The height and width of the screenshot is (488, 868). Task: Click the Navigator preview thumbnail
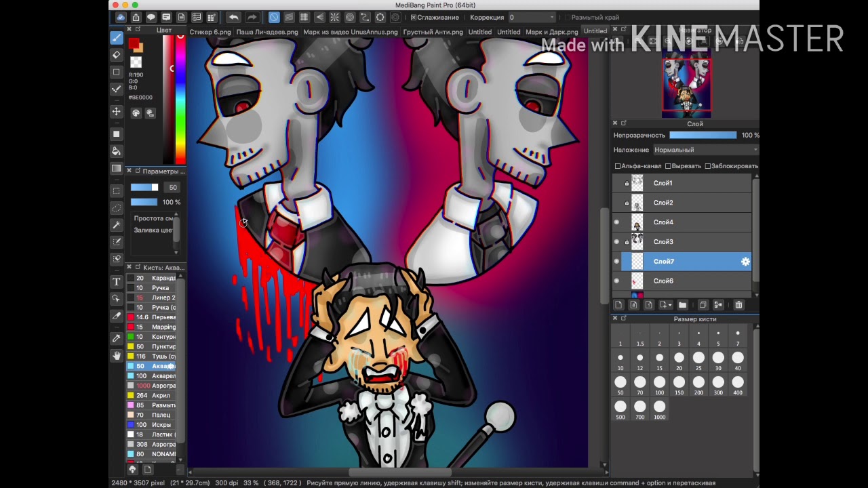pyautogui.click(x=686, y=85)
